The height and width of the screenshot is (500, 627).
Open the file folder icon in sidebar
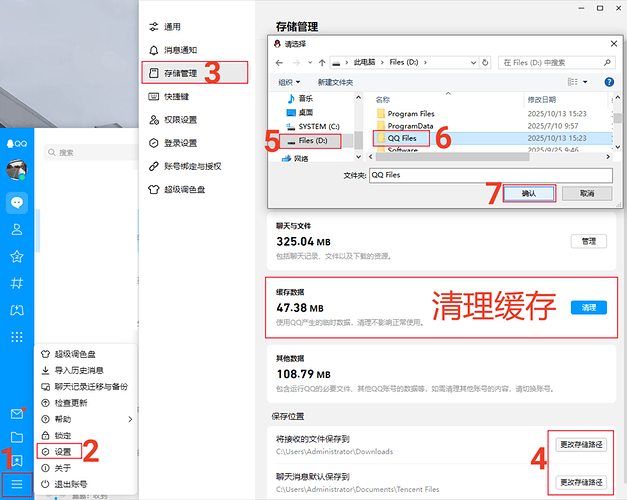(x=17, y=437)
